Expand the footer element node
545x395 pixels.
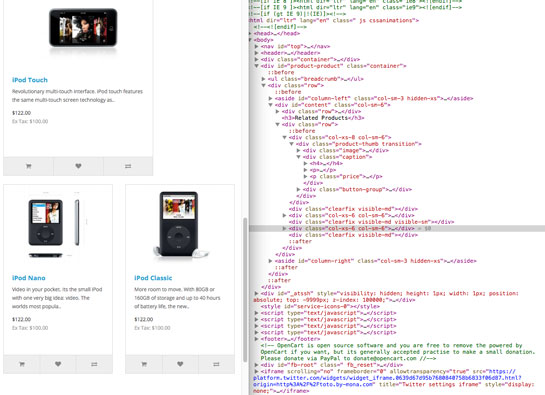tap(257, 339)
